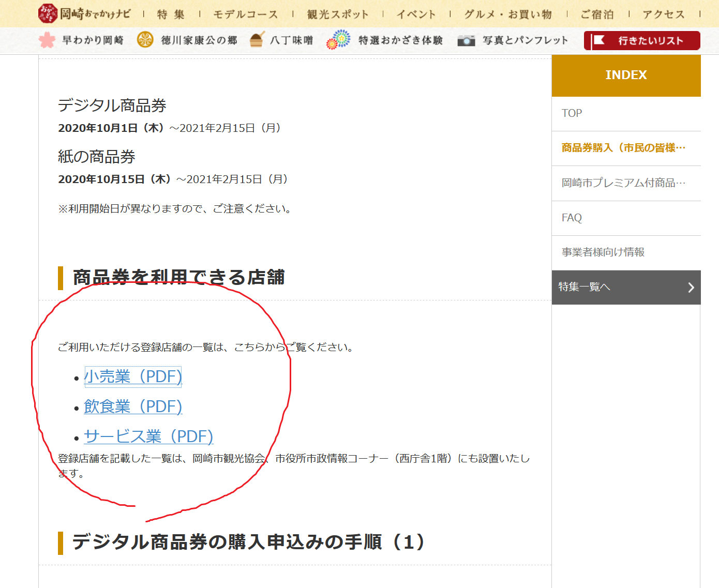Click the miso barrel icon for 八丁味噌
The height and width of the screenshot is (588, 719).
pos(257,40)
